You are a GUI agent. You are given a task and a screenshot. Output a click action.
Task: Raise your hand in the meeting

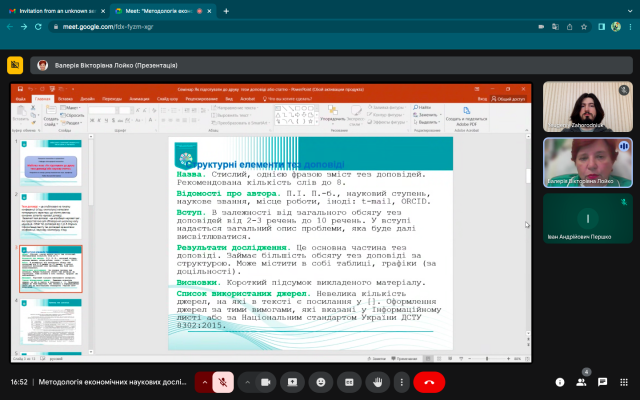click(378, 382)
